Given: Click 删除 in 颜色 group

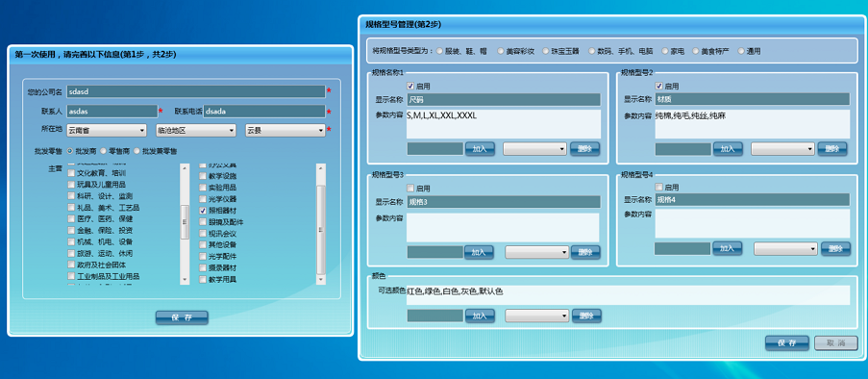Looking at the screenshot, I should (586, 316).
